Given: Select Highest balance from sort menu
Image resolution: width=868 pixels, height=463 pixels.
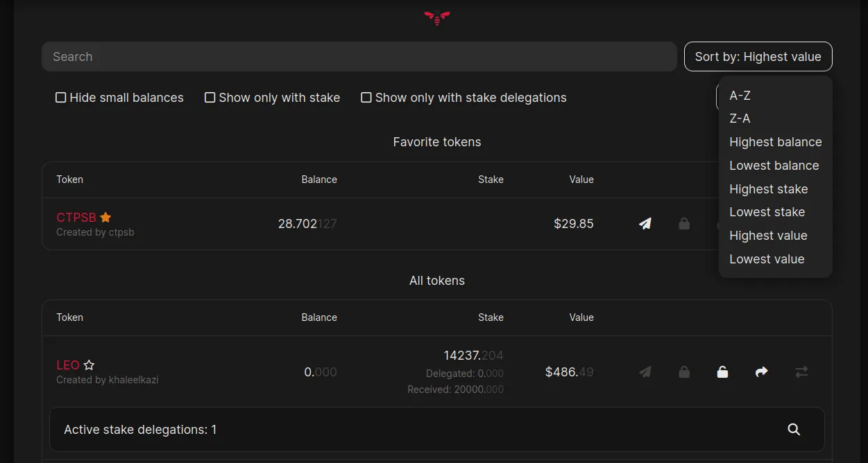Looking at the screenshot, I should coord(775,142).
